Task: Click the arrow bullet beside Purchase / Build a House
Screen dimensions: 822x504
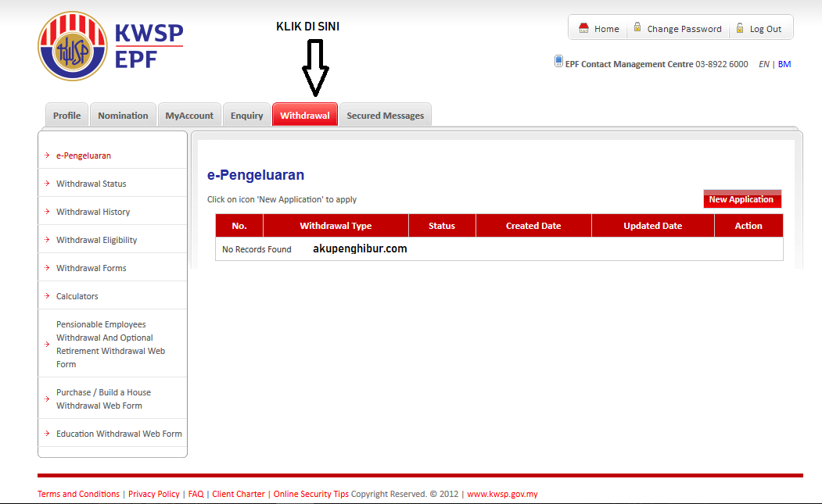Action: 47,399
